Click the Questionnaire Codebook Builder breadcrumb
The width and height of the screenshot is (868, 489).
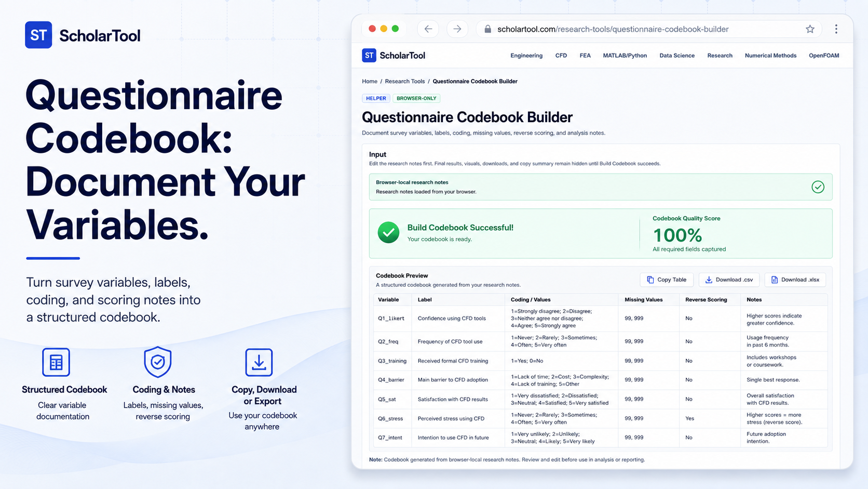pos(475,82)
